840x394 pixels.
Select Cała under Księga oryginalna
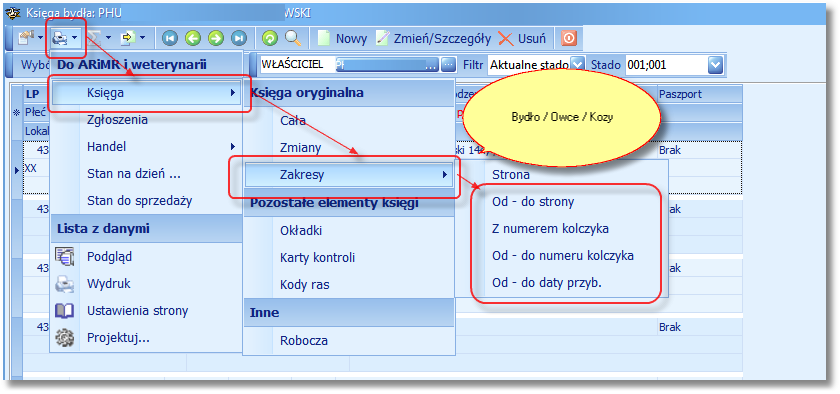[x=349, y=121]
